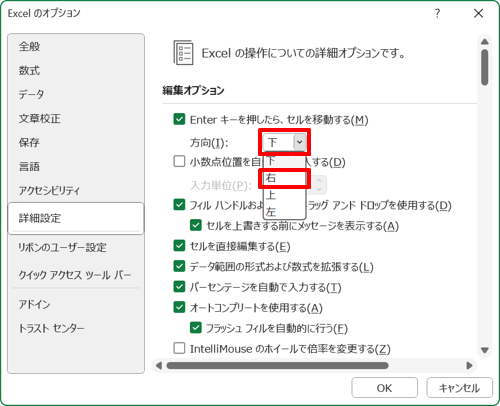Toggle フラッシュ フィルを自動的に行う checkbox
This screenshot has width=500, height=406.
196,328
